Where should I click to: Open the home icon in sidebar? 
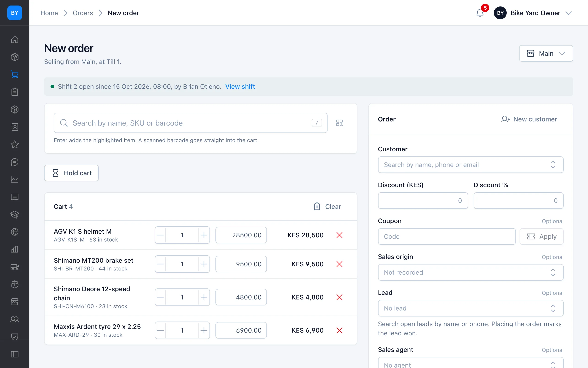pos(14,39)
